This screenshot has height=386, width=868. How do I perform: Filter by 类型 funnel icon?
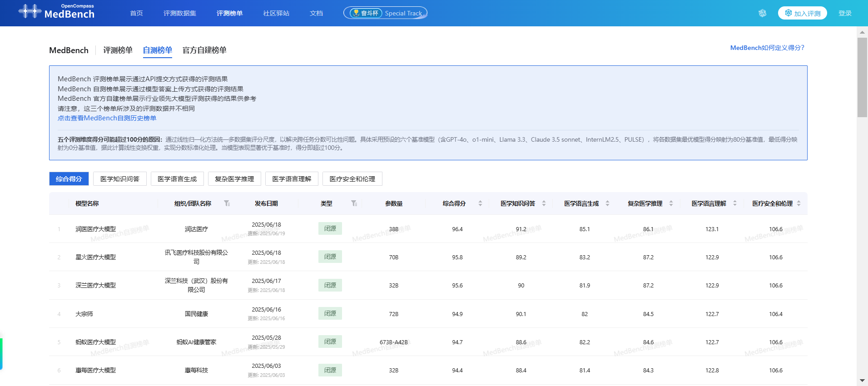pos(354,203)
